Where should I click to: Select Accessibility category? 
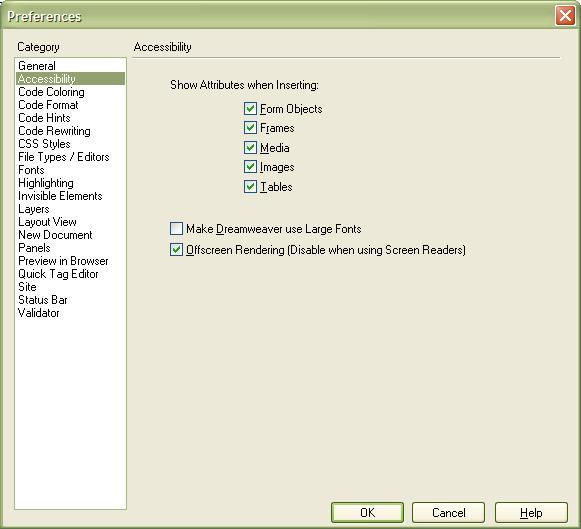click(x=70, y=79)
